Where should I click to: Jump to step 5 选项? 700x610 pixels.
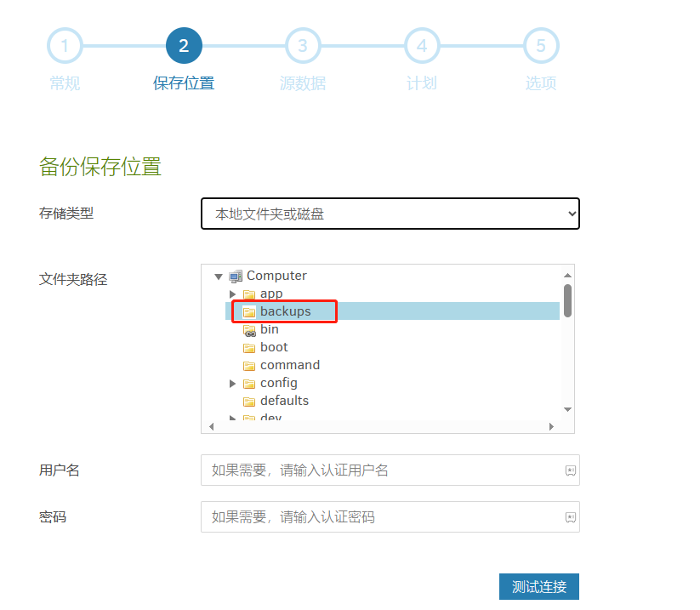tap(541, 46)
